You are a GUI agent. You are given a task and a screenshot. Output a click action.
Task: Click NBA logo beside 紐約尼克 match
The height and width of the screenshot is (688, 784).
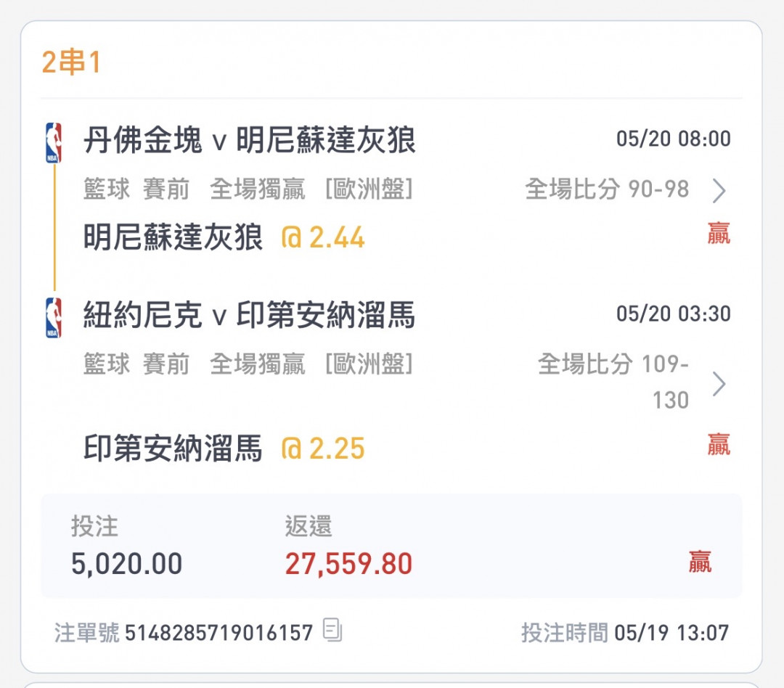click(x=54, y=318)
